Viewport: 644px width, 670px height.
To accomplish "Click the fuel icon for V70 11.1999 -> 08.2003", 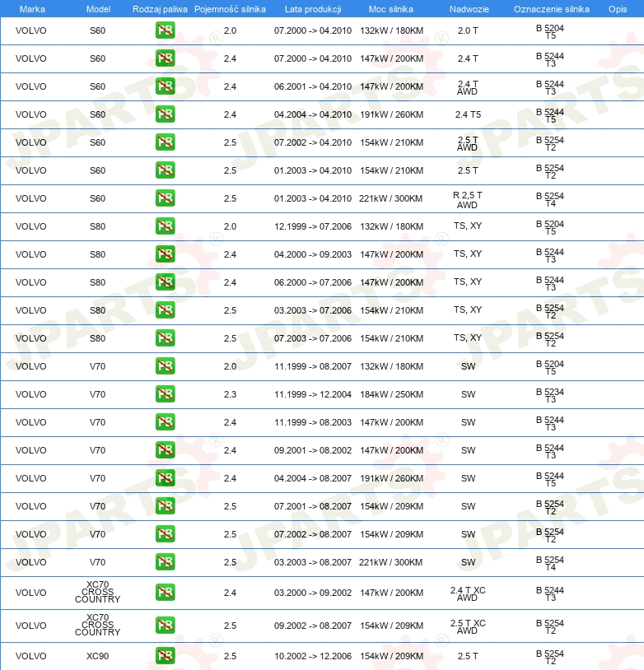I will click(x=165, y=422).
